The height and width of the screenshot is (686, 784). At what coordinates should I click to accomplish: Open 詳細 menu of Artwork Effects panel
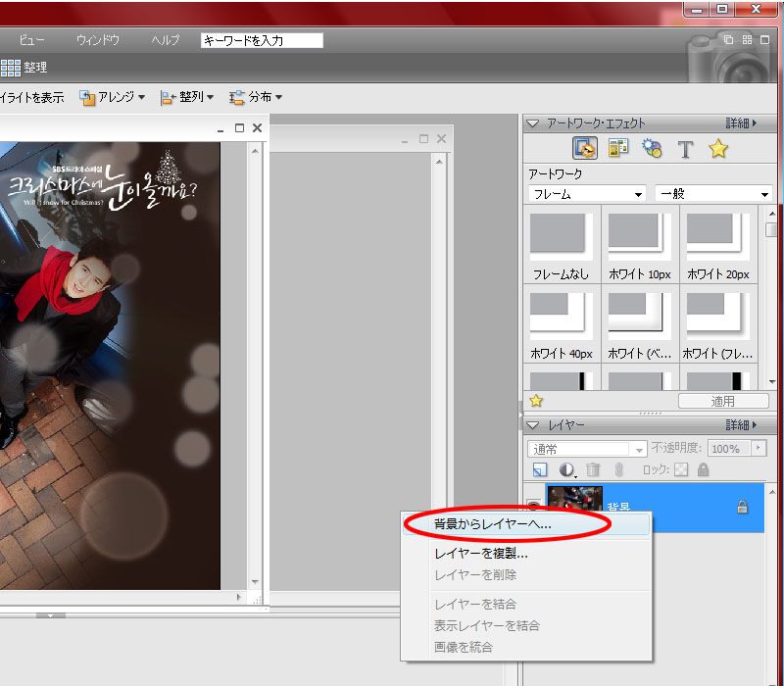tap(741, 123)
